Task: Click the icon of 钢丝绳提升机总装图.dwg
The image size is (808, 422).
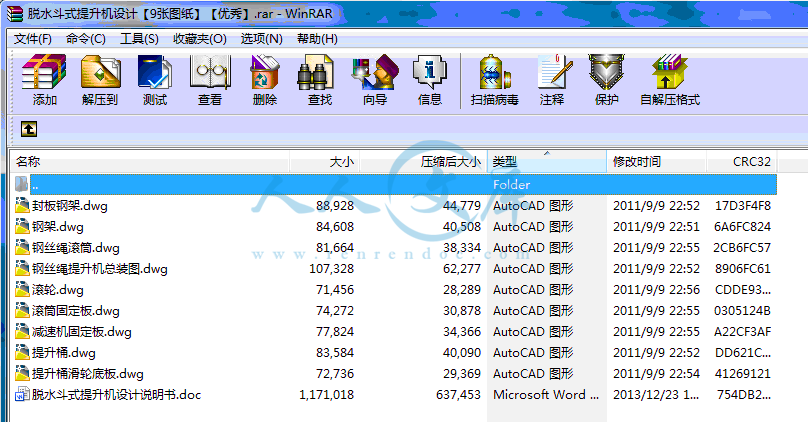Action: [22, 268]
